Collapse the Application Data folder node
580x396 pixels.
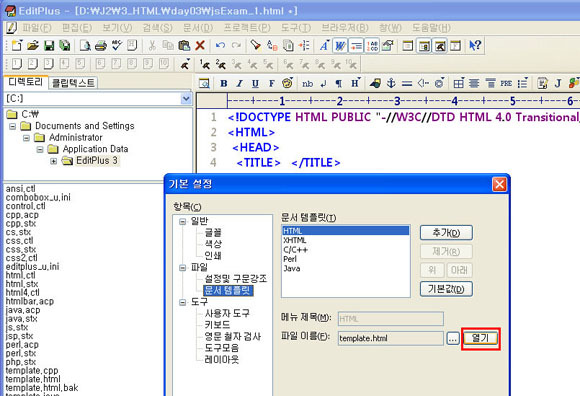pos(40,149)
